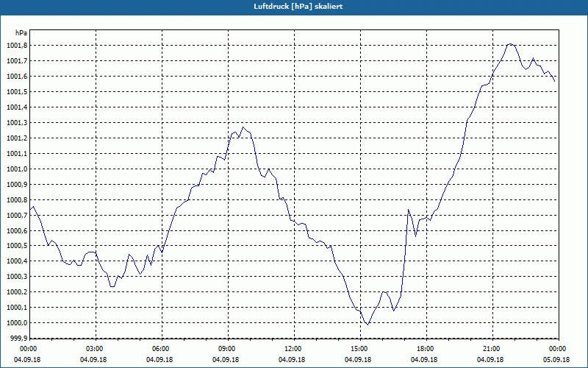Image resolution: width=588 pixels, height=368 pixels.
Task: Select the 999,9 y-axis label
Action: click(x=18, y=339)
